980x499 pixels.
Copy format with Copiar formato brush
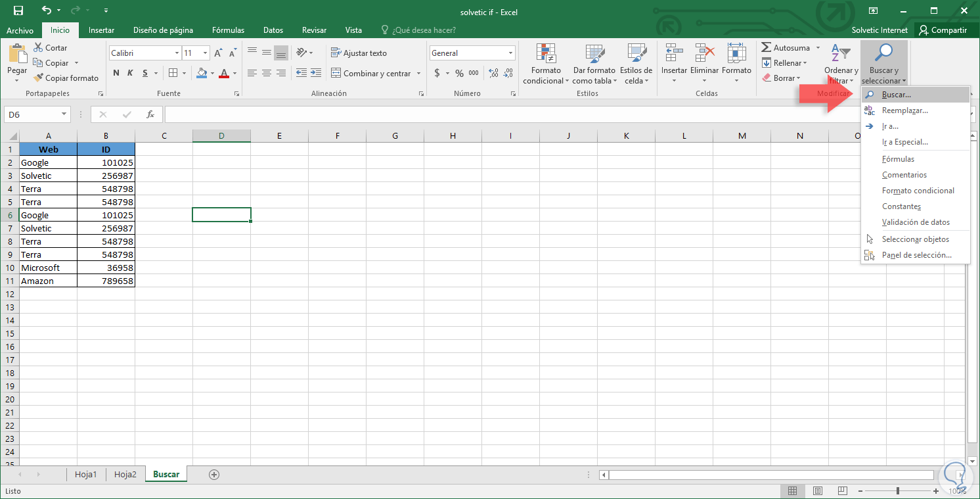click(x=66, y=78)
